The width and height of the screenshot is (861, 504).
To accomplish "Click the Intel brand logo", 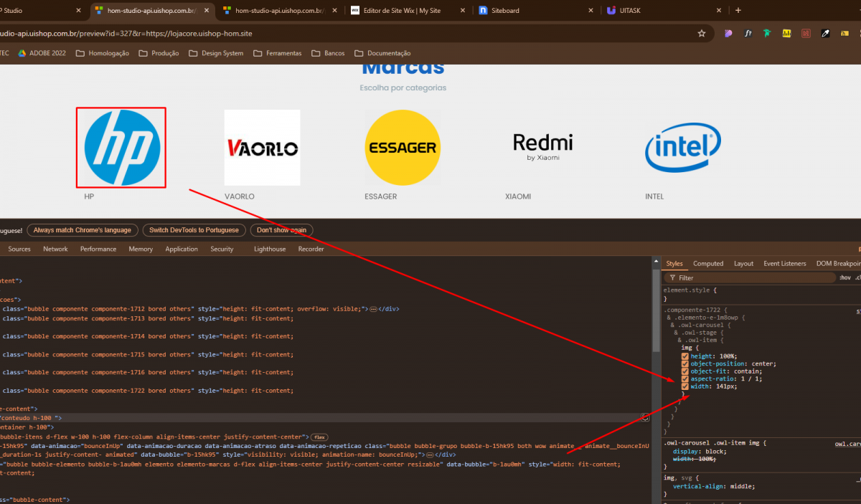I will [682, 148].
